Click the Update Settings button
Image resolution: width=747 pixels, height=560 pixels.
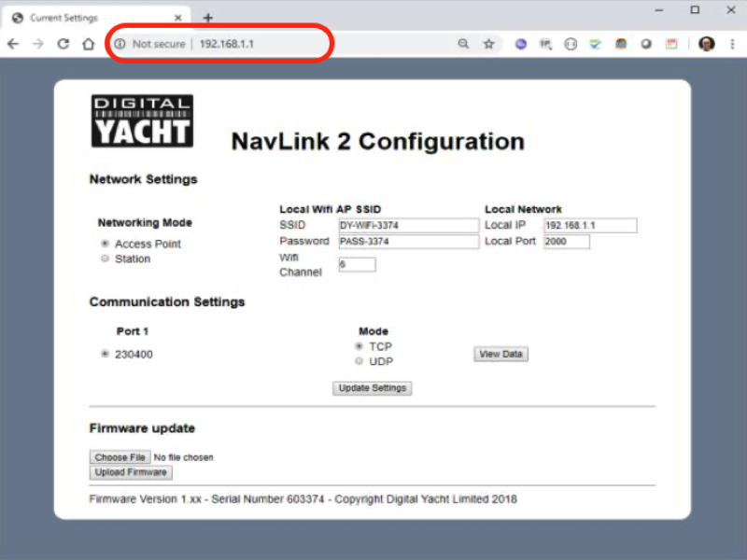click(372, 388)
